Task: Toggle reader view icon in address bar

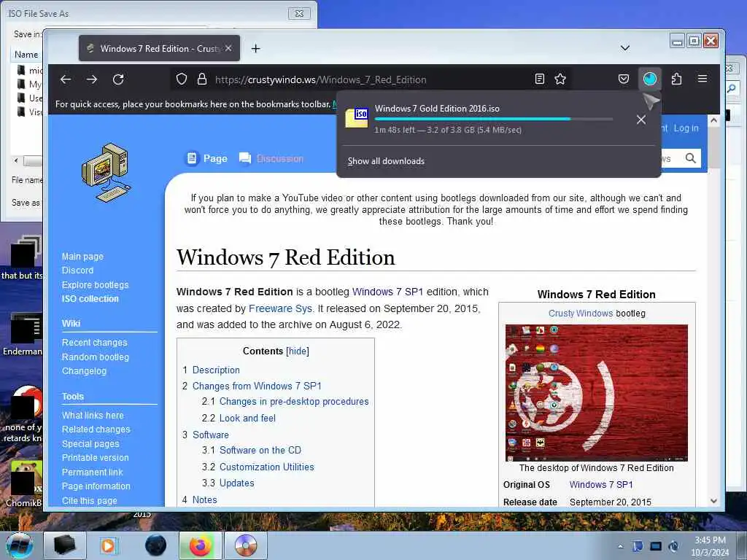Action: coord(540,79)
